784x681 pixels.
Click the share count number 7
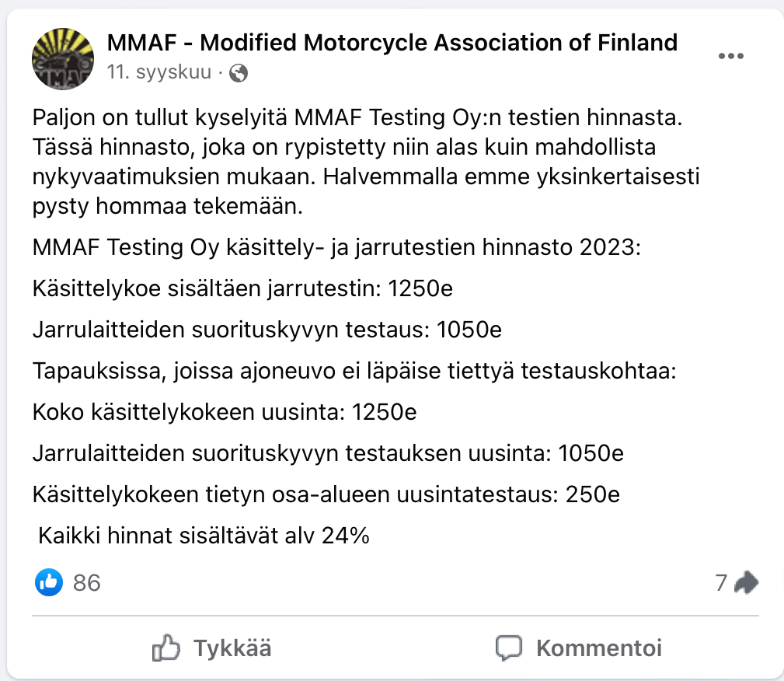click(x=720, y=582)
